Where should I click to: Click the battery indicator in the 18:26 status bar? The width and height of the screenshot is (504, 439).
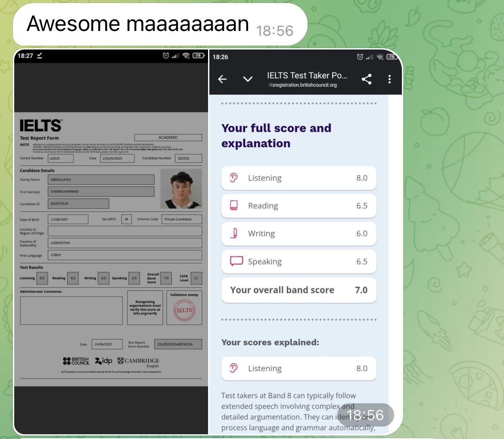pyautogui.click(x=392, y=57)
